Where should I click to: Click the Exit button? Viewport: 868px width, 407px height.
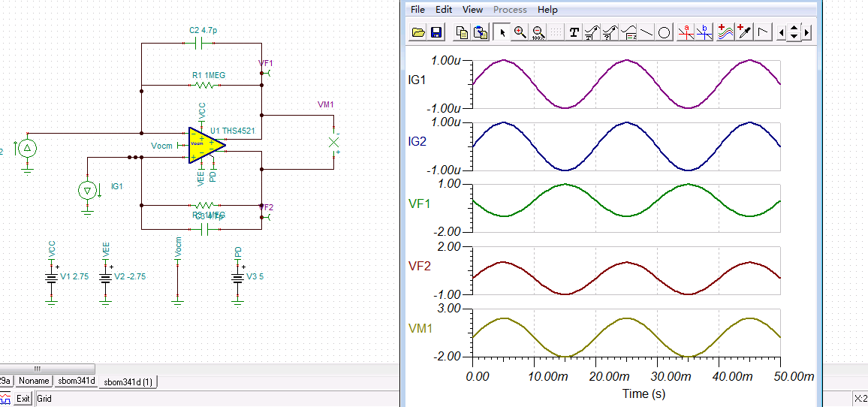click(23, 399)
